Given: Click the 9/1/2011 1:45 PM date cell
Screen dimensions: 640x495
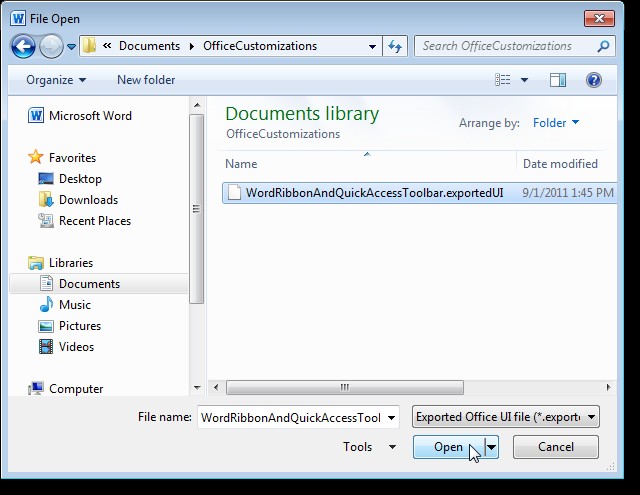Looking at the screenshot, I should click(x=568, y=193).
